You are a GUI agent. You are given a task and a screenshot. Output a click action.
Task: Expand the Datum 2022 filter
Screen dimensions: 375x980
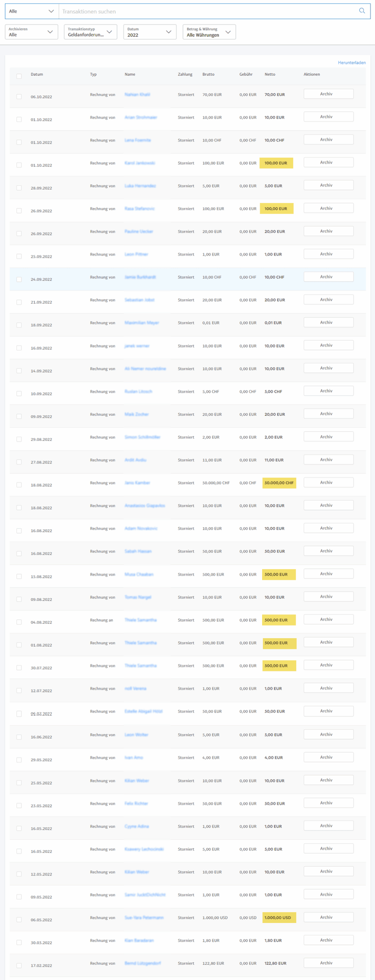[150, 32]
